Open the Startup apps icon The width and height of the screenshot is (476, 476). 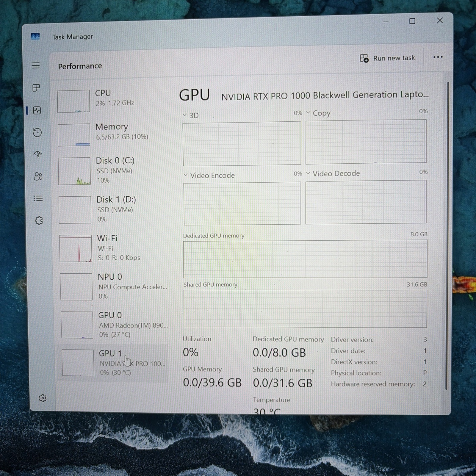click(x=38, y=154)
